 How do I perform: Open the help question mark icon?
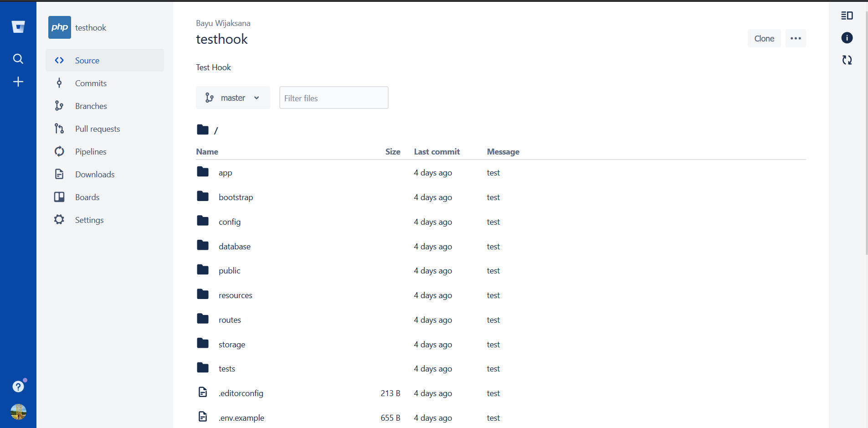point(18,387)
